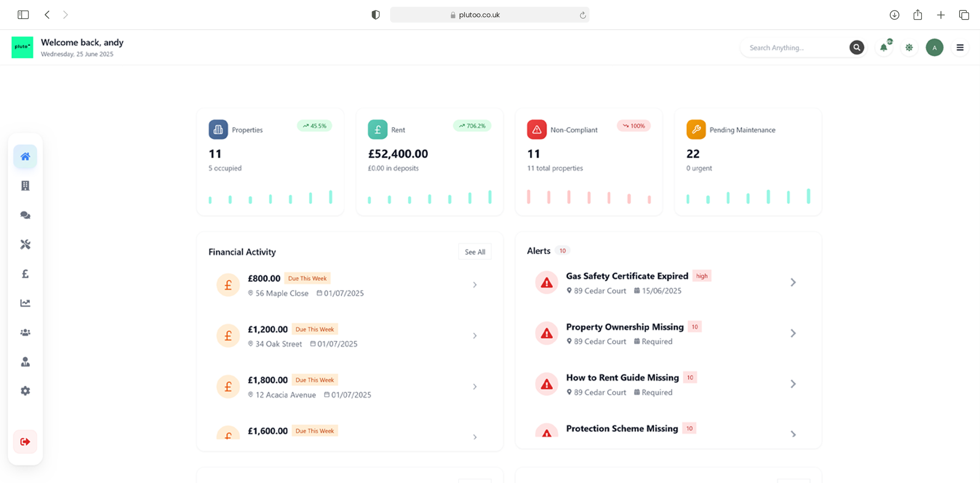The width and height of the screenshot is (980, 483).
Task: Open the settings gear in sidebar
Action: pos(25,391)
